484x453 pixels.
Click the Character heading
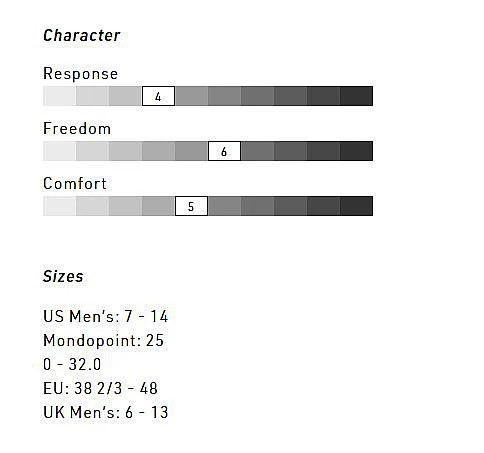82,35
